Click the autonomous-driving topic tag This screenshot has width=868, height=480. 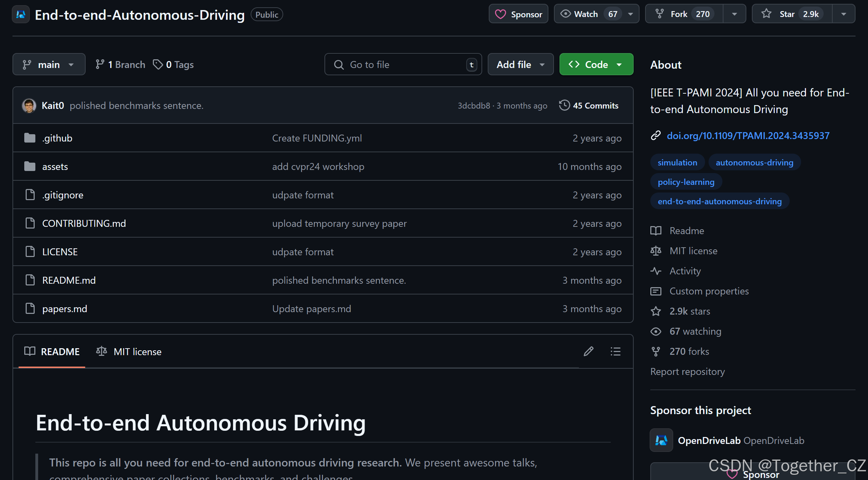coord(754,163)
